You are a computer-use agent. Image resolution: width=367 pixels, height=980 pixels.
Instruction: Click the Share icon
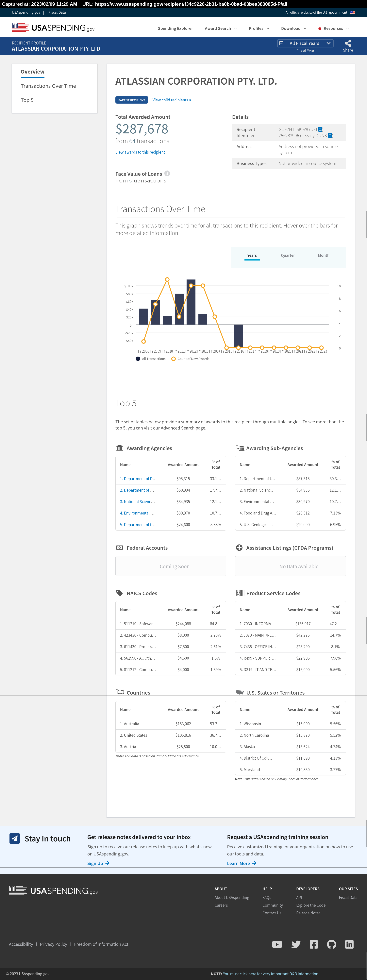tap(348, 43)
